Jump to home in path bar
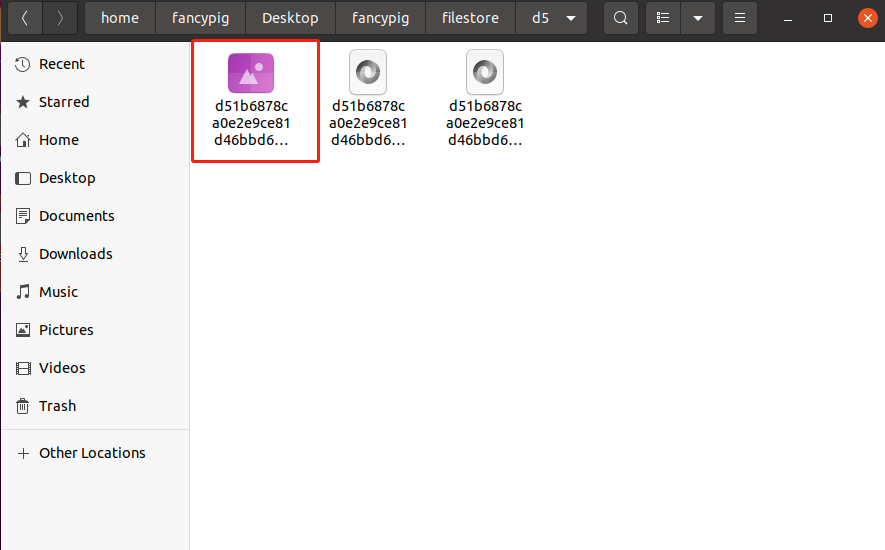 pos(120,18)
